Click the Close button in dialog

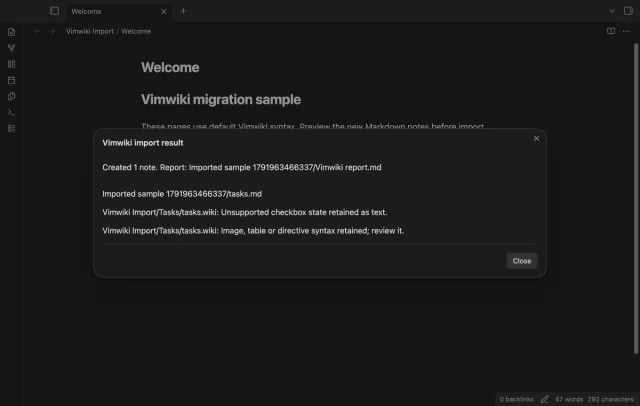point(522,261)
